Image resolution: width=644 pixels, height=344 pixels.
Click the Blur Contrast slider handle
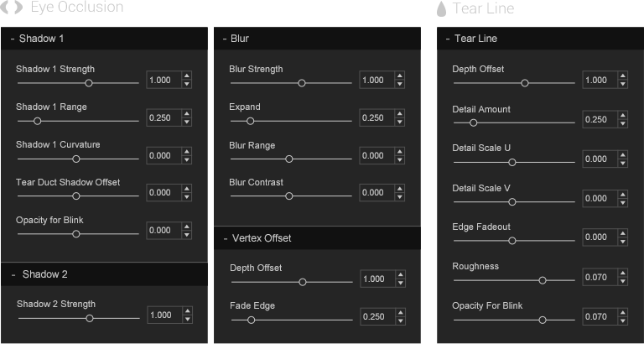(x=288, y=196)
